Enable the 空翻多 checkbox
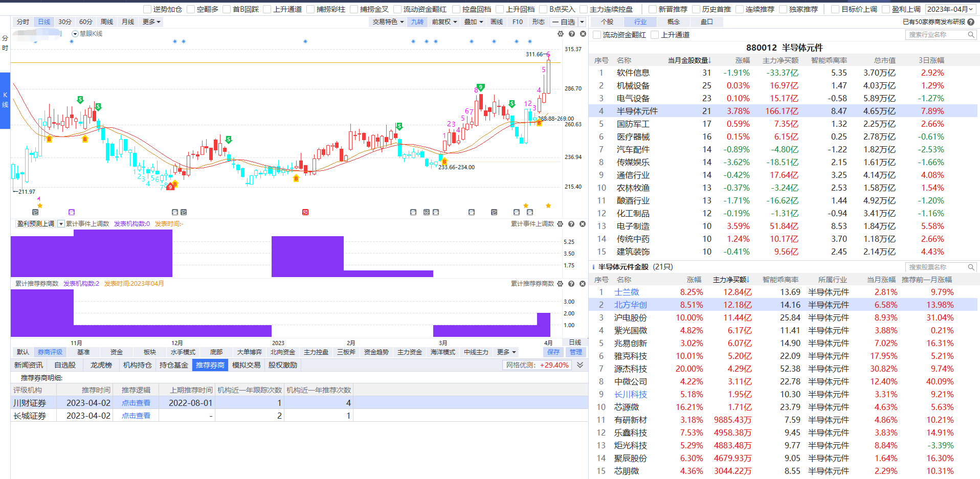The image size is (980, 479). [191, 9]
